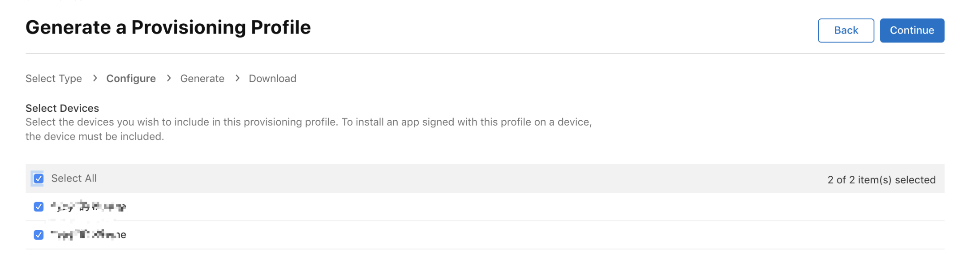Continue to the next provisioning step

pyautogui.click(x=912, y=30)
